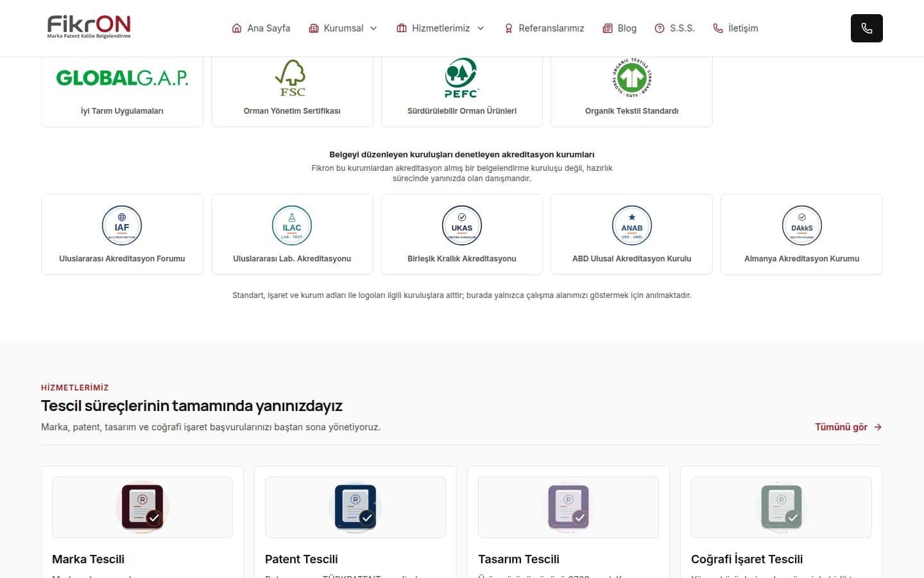Click the FSC tree logo

292,78
